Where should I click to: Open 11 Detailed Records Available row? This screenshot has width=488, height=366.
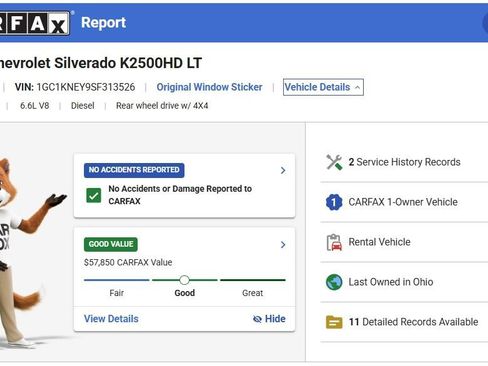pos(404,322)
